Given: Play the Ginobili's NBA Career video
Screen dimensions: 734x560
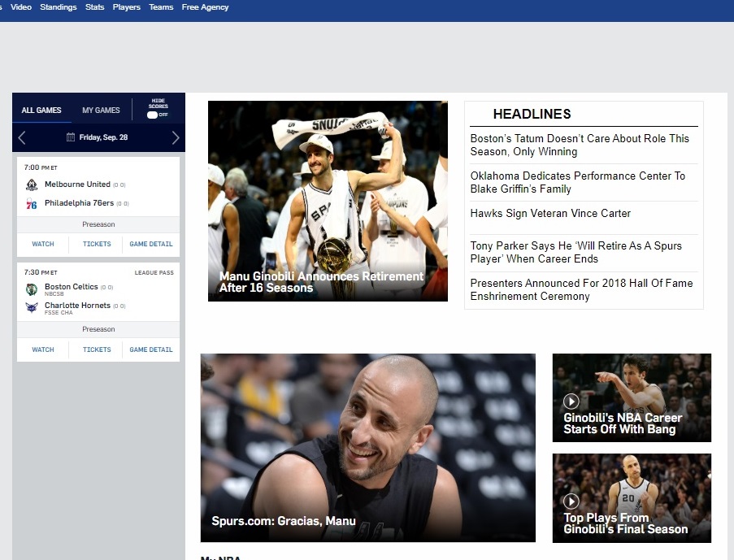Looking at the screenshot, I should (571, 401).
